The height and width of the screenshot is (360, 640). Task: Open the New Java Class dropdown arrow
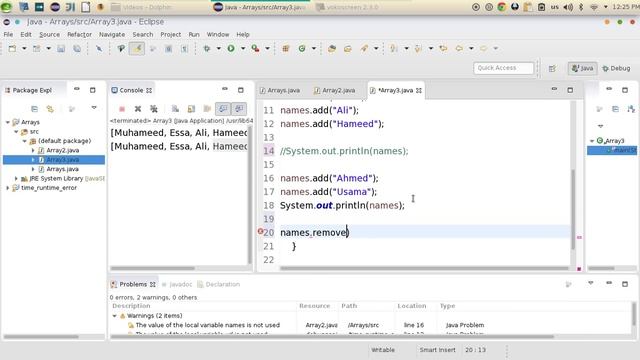pos(314,49)
